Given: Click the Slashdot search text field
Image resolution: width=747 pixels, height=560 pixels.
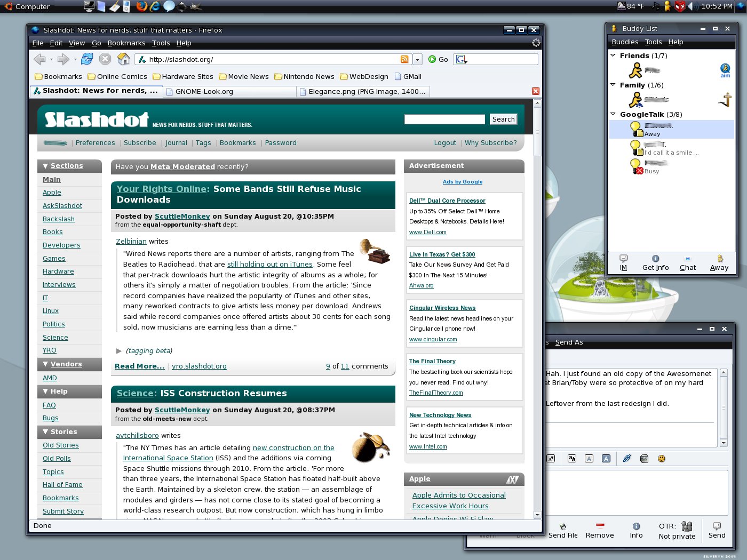Looking at the screenshot, I should (x=444, y=119).
